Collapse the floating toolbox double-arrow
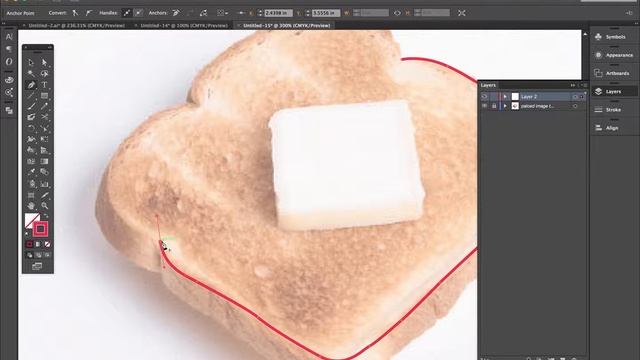This screenshot has width=640, height=360. [49, 48]
